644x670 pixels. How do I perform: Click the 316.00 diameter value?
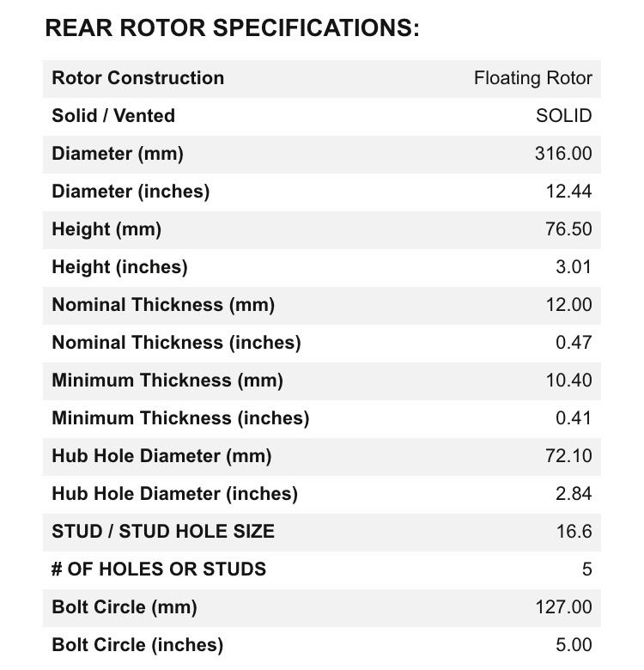[x=563, y=154]
